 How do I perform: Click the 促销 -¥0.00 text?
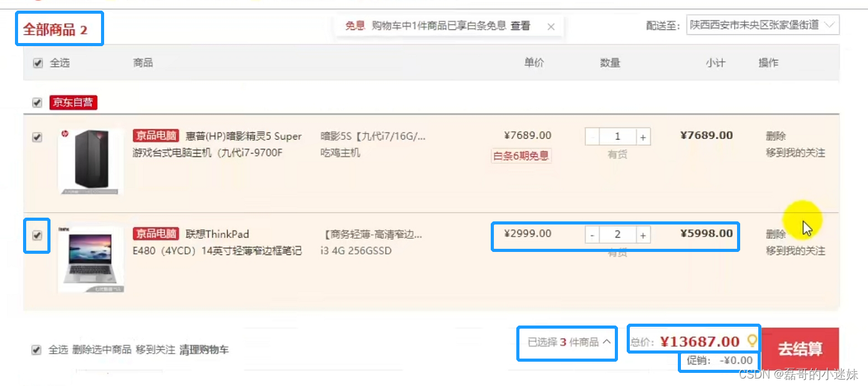[x=720, y=360]
